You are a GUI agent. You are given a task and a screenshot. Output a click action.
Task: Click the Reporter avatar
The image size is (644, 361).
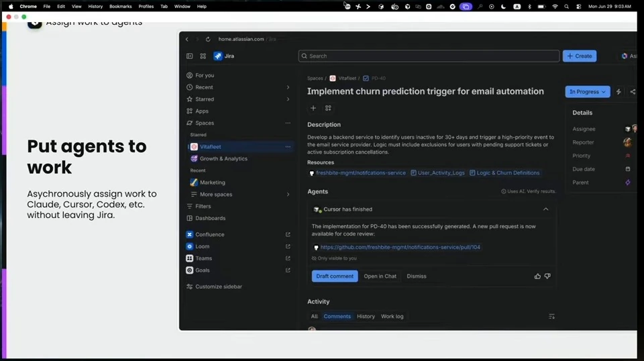click(627, 142)
